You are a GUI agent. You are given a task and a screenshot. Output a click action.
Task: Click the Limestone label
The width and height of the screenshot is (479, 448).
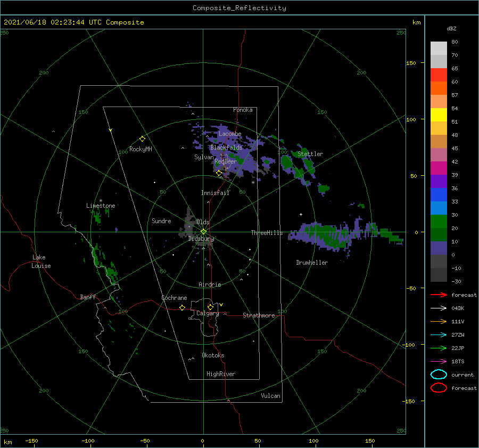[101, 206]
